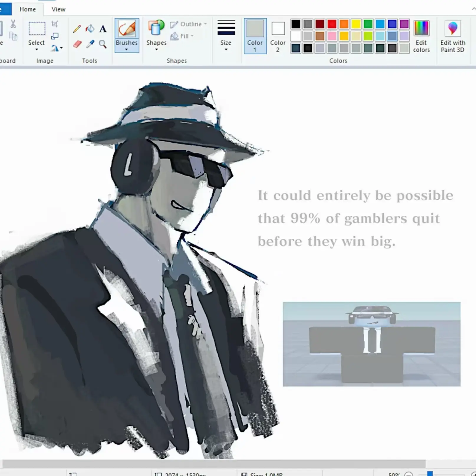Select the Magnifier tool
This screenshot has height=476, width=476.
coord(103,44)
